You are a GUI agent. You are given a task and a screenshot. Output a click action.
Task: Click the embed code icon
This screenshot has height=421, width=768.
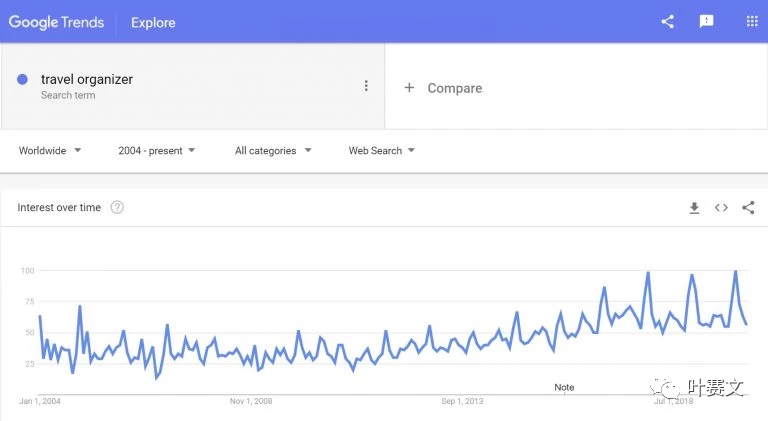pos(721,208)
